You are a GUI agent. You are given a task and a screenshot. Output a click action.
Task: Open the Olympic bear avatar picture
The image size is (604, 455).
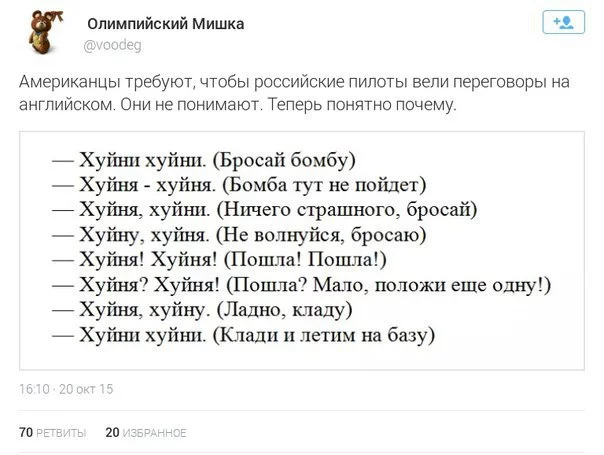click(41, 34)
